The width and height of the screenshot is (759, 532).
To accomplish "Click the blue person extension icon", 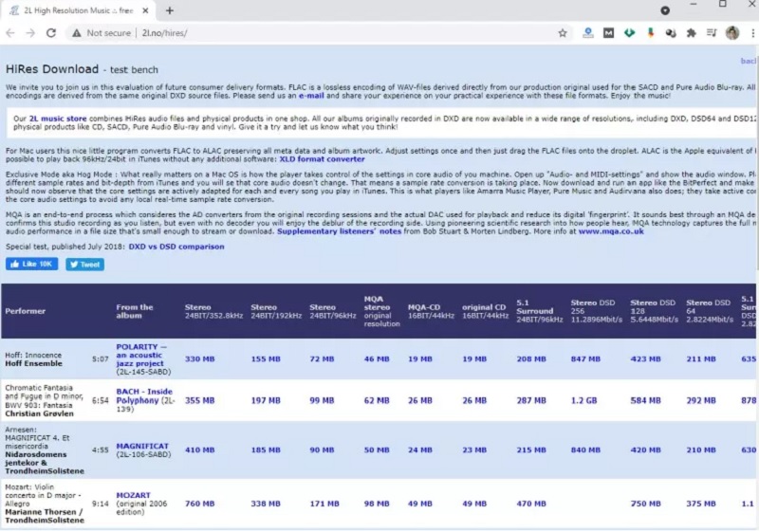I will pos(588,33).
